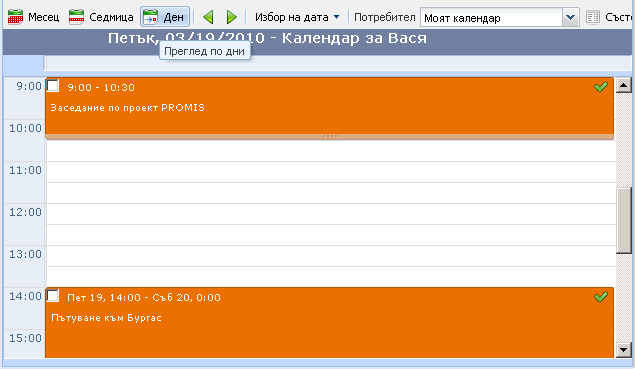Select the empty 12:00 time slot
The height and width of the screenshot is (369, 635).
[331, 214]
